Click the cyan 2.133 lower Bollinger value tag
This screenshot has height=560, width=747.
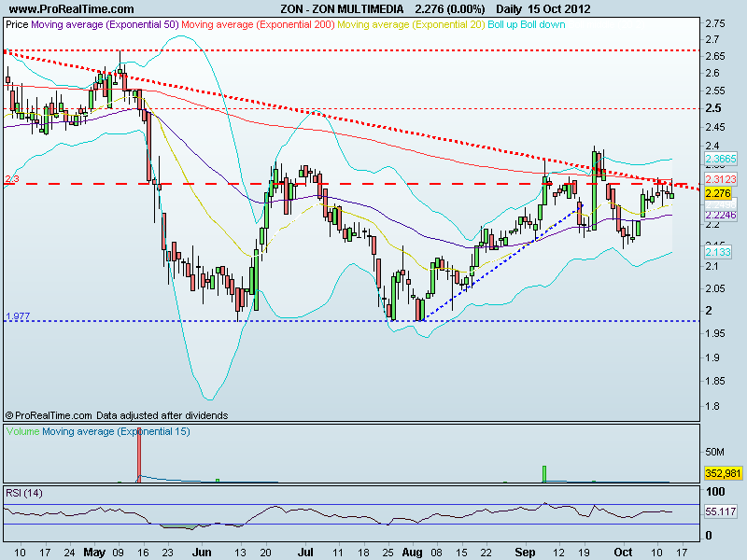click(x=718, y=252)
